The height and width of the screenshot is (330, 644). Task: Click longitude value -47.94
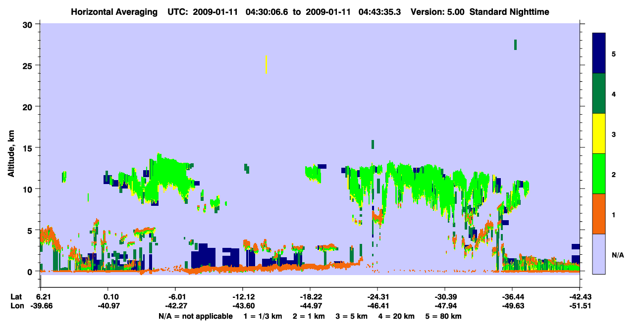click(x=445, y=306)
